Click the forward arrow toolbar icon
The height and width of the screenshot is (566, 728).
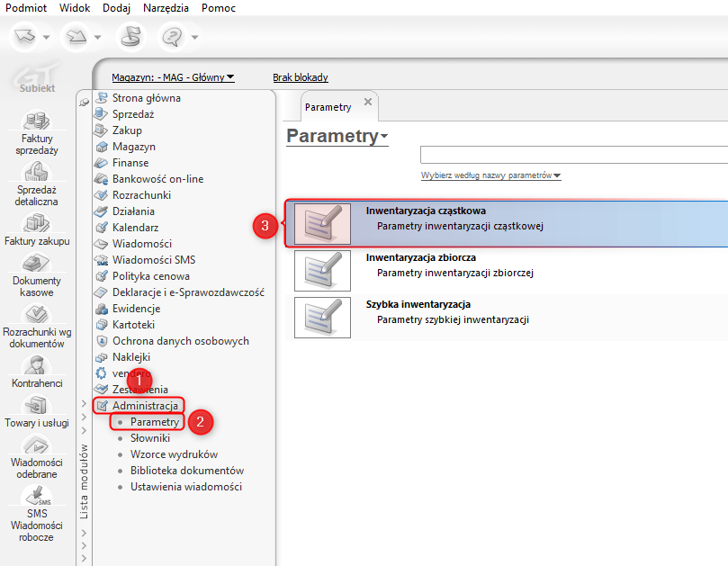click(76, 36)
